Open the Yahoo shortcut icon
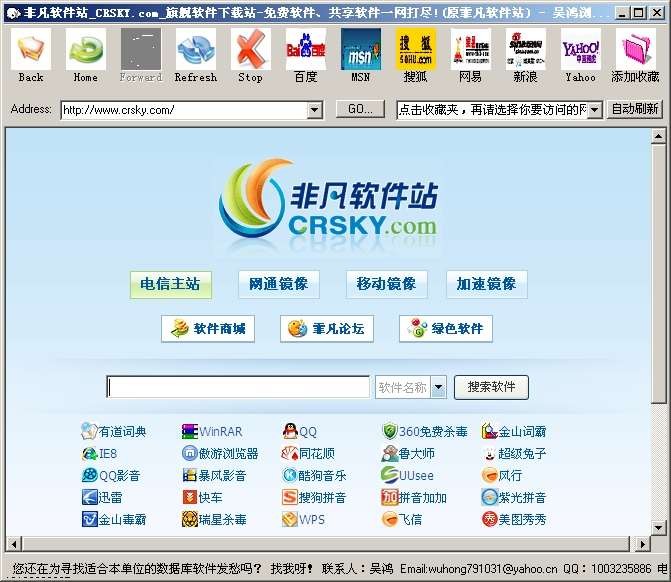Screen dimensions: 671x582 [581, 49]
